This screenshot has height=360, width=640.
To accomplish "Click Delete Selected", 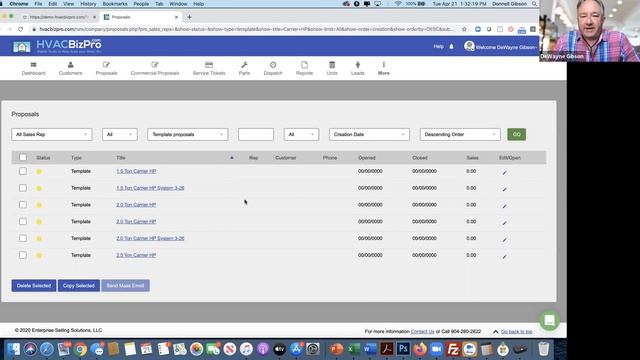I will [34, 286].
